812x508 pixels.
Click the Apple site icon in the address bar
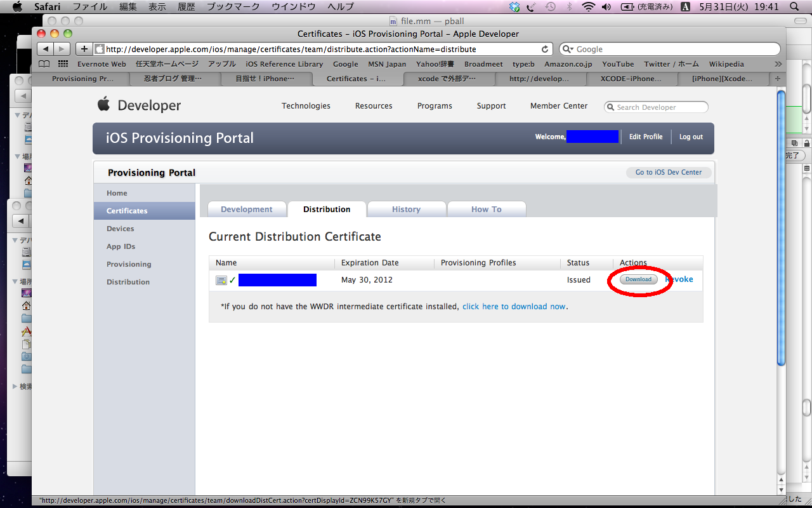click(100, 49)
